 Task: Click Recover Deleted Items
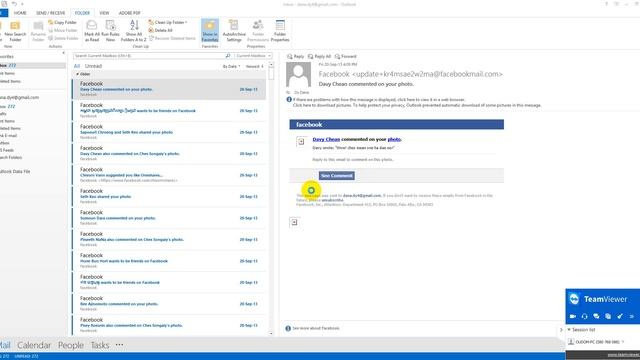(x=172, y=38)
